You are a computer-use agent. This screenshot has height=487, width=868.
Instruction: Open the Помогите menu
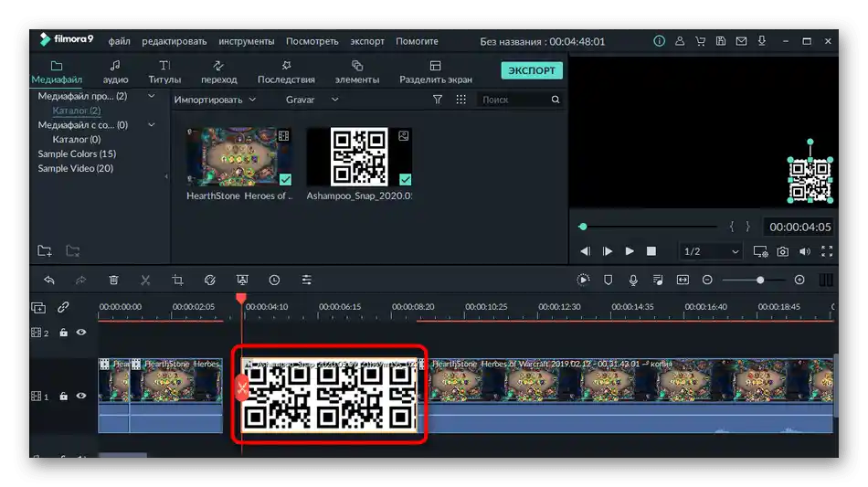(417, 41)
